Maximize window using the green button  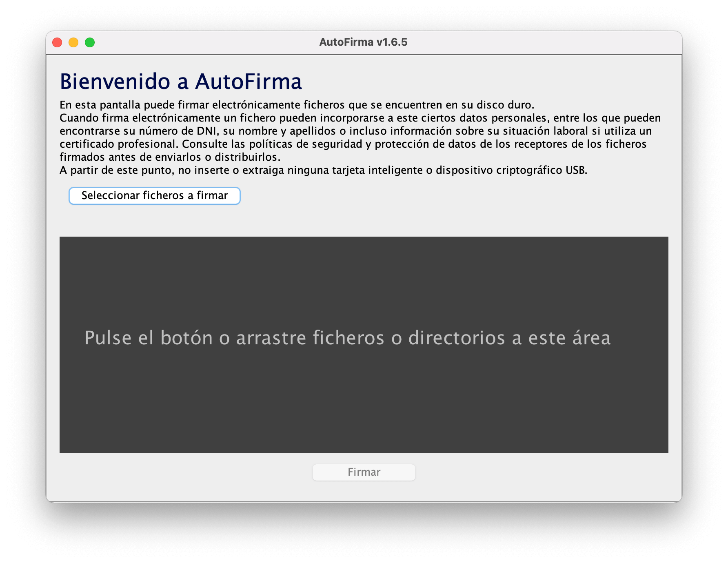90,42
